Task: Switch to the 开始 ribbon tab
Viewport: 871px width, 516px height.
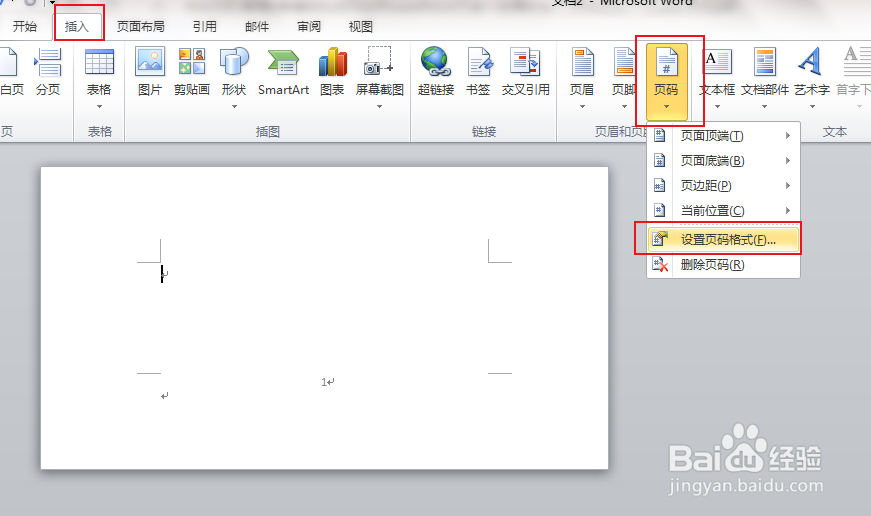Action: (25, 26)
